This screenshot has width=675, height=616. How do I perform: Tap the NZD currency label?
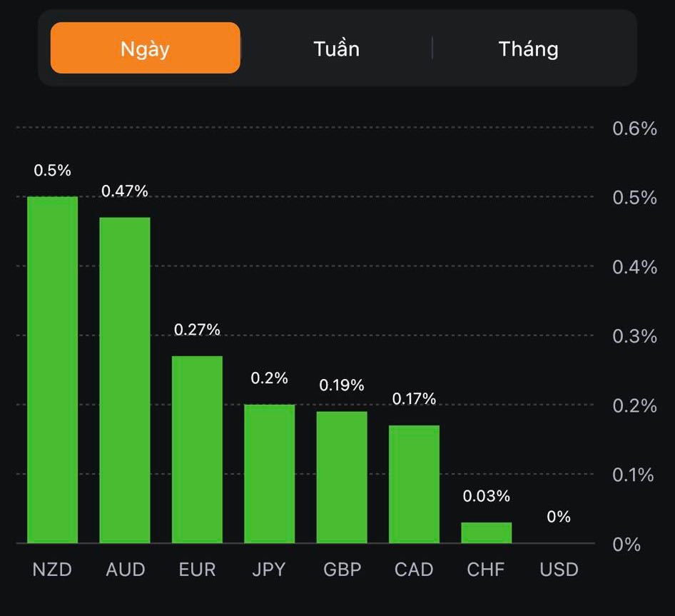[53, 570]
